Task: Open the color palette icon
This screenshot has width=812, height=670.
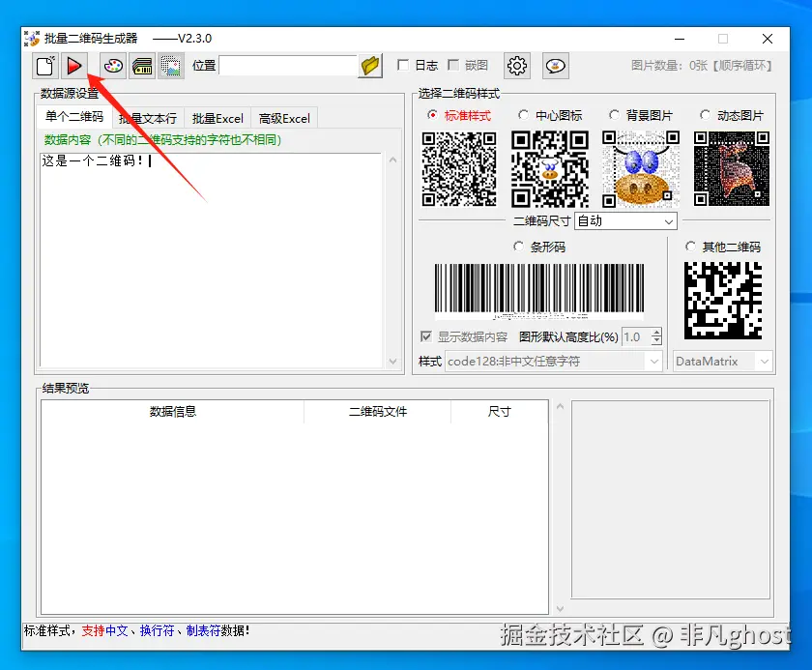Action: 113,66
